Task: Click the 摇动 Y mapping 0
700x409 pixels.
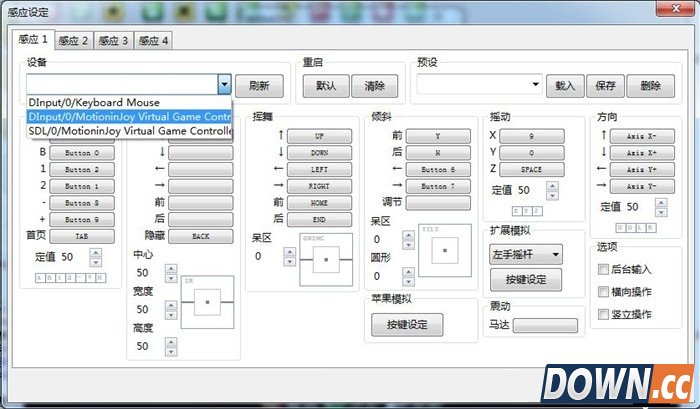Action: click(x=532, y=153)
